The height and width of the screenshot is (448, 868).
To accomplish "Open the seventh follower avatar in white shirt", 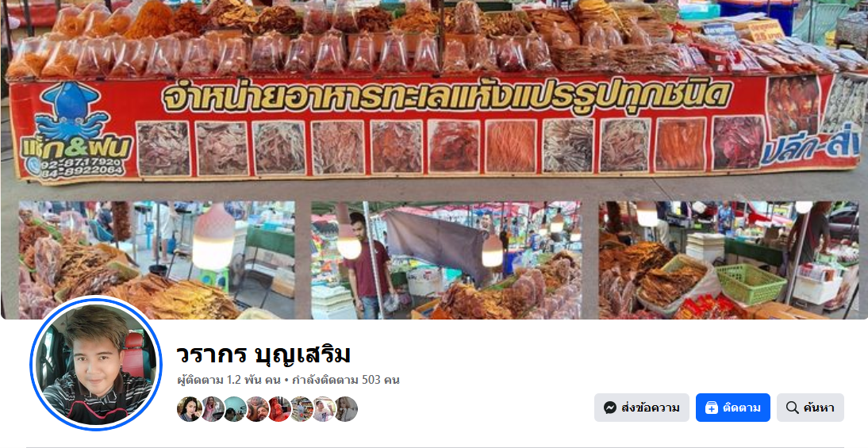I will (324, 409).
